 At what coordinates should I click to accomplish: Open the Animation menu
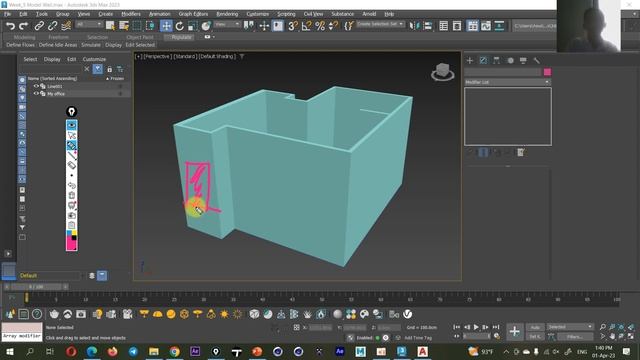160,14
